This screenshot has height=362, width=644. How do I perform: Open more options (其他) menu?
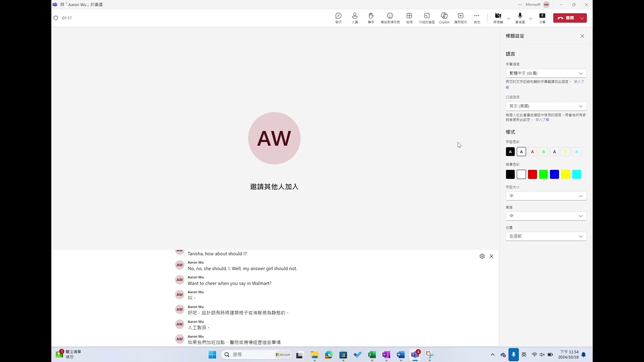click(476, 18)
